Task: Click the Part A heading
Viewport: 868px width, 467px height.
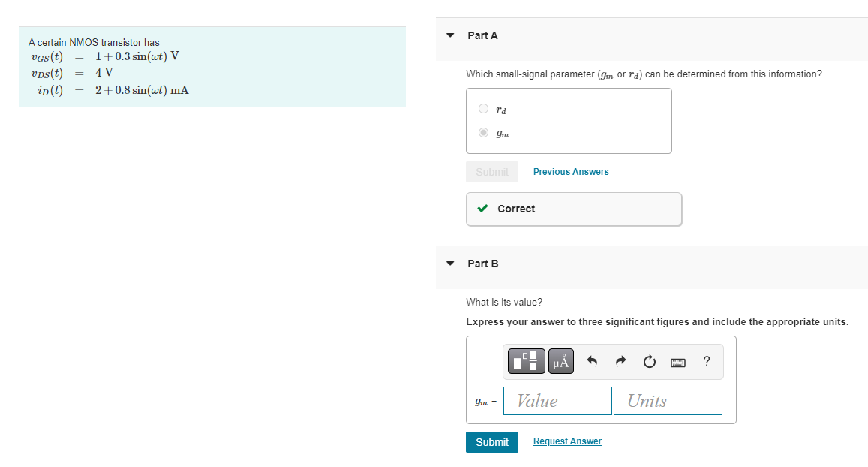Action: [x=482, y=35]
